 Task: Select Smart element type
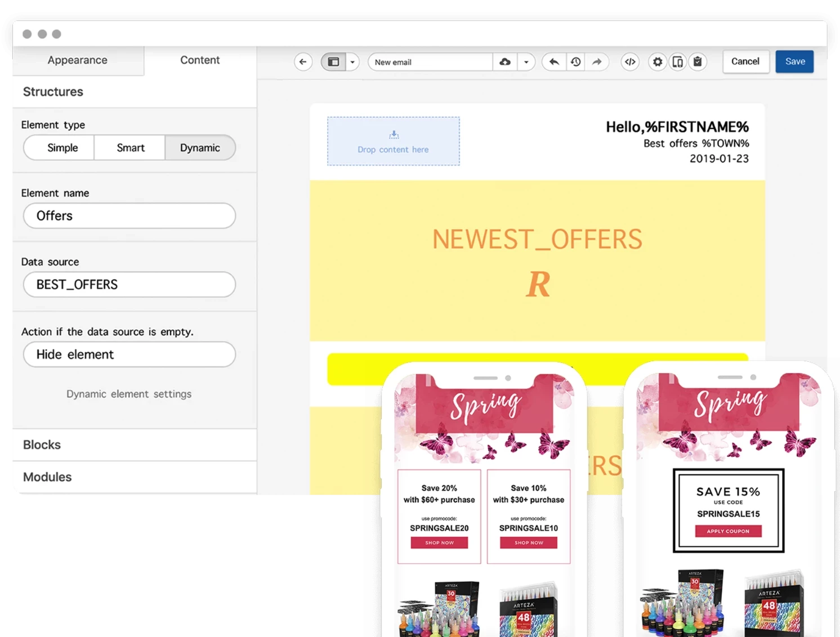(130, 148)
